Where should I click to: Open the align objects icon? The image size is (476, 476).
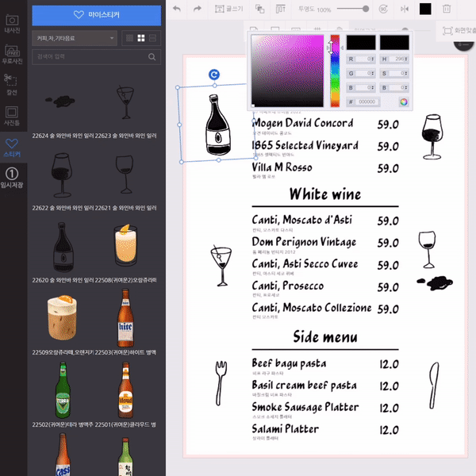click(280, 9)
